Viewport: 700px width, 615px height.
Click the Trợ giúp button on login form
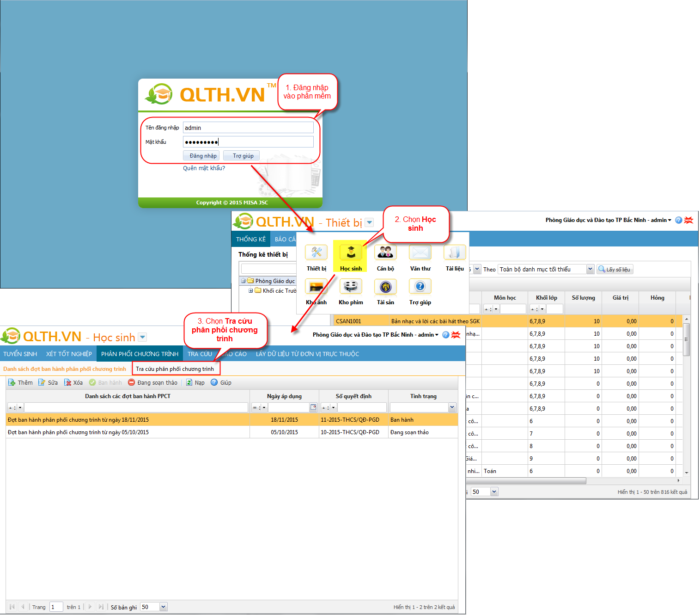tap(241, 156)
